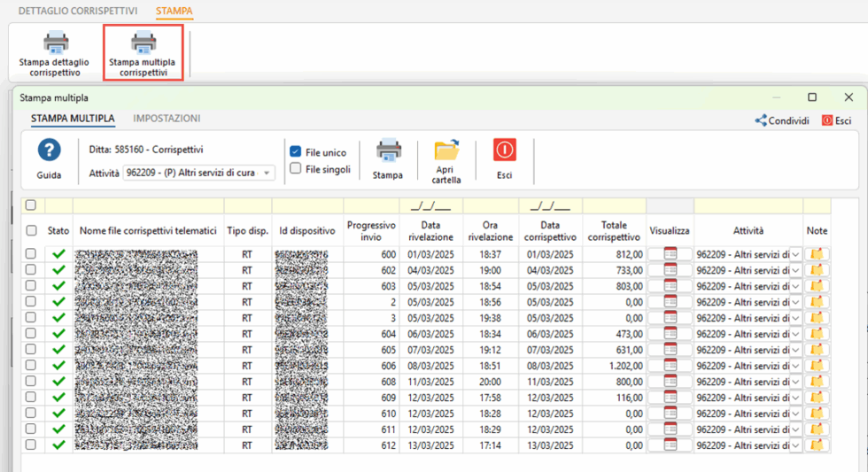Sort by Progressivo invio column header
868x472 pixels.
pos(371,231)
